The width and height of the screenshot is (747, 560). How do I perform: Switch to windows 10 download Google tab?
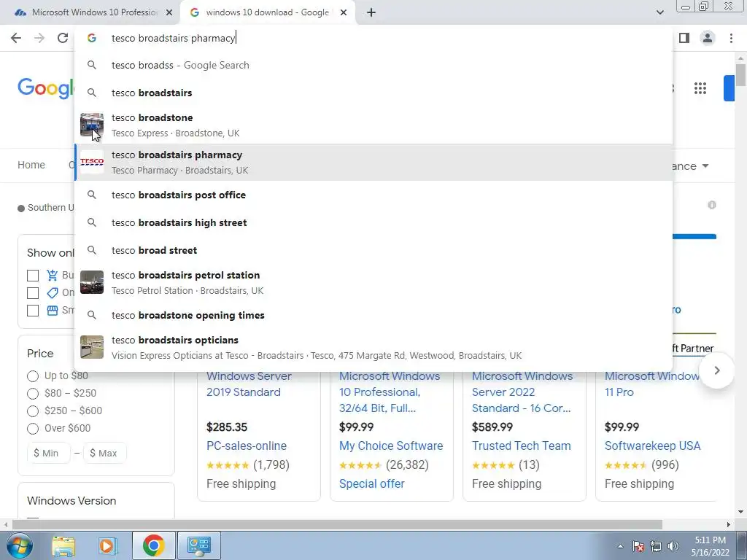point(267,12)
